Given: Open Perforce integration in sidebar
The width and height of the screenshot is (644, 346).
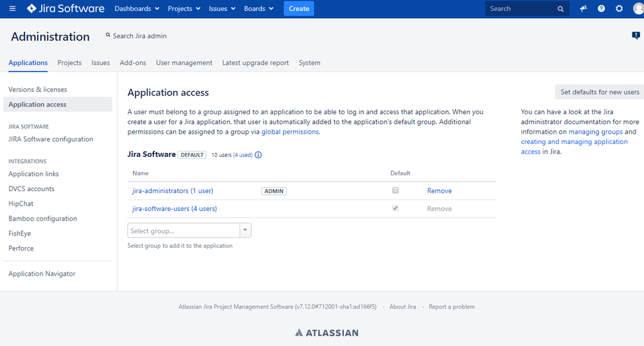Looking at the screenshot, I should point(21,248).
